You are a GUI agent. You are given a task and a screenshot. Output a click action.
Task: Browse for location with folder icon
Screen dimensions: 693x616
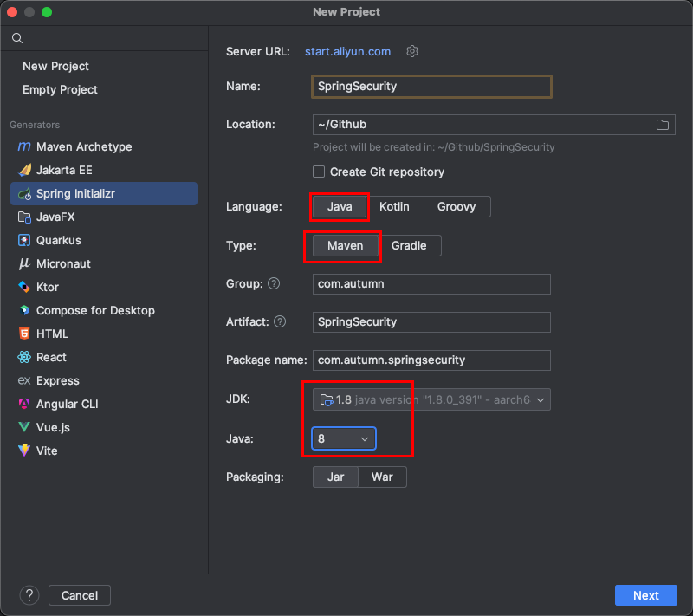click(663, 125)
